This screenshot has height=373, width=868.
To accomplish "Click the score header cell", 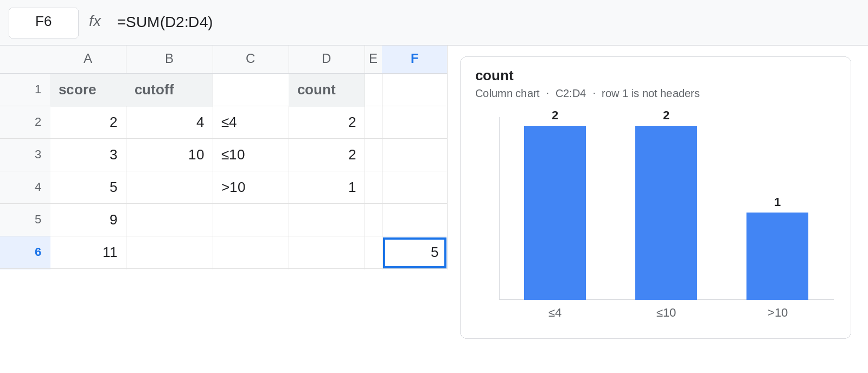I will click(x=88, y=89).
